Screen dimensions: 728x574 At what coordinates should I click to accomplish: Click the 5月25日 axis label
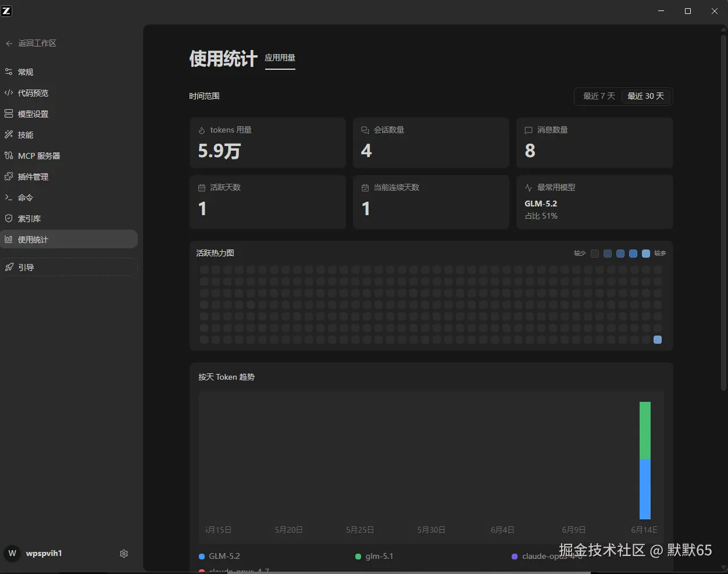[x=360, y=530]
